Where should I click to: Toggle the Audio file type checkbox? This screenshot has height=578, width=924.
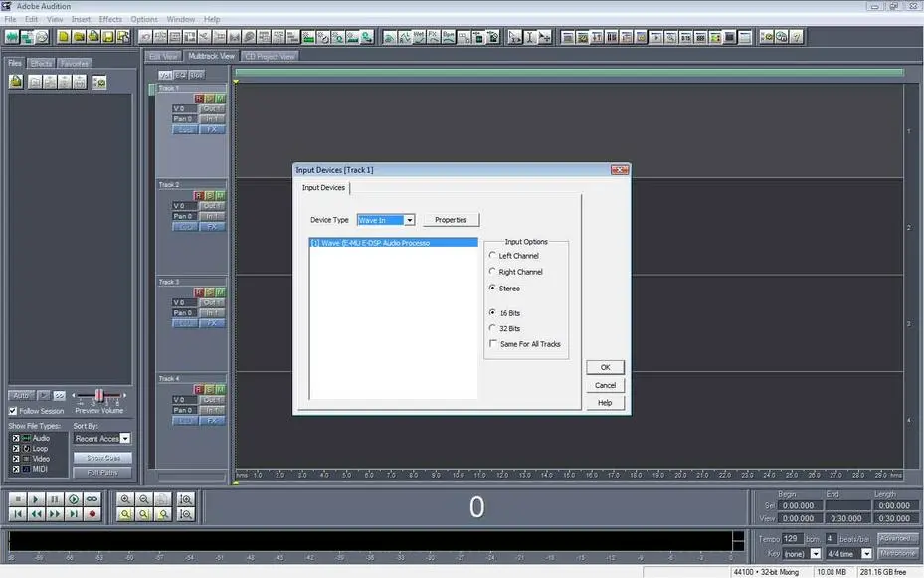16,438
